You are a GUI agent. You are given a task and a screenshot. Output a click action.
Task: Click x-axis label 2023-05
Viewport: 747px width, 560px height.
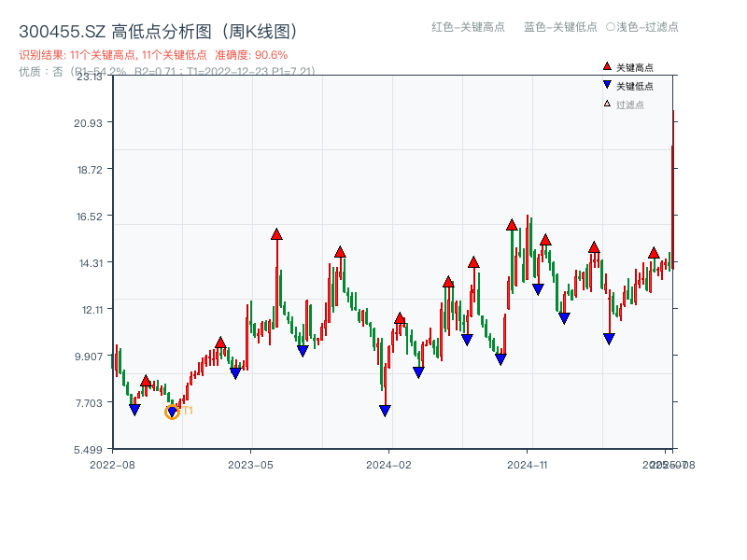point(250,465)
